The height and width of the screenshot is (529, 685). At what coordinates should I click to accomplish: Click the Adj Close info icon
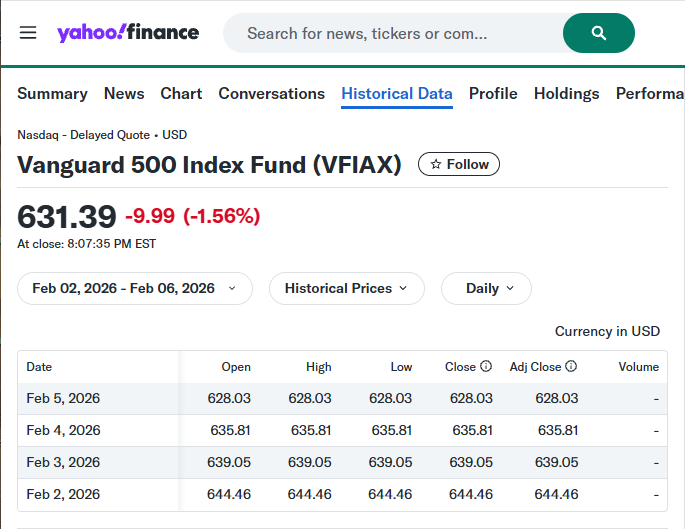[571, 366]
